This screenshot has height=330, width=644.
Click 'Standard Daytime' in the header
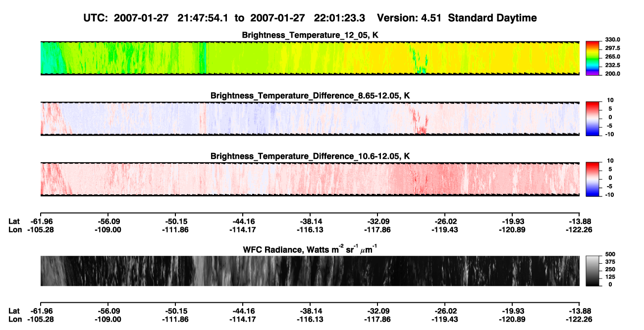tap(492, 18)
